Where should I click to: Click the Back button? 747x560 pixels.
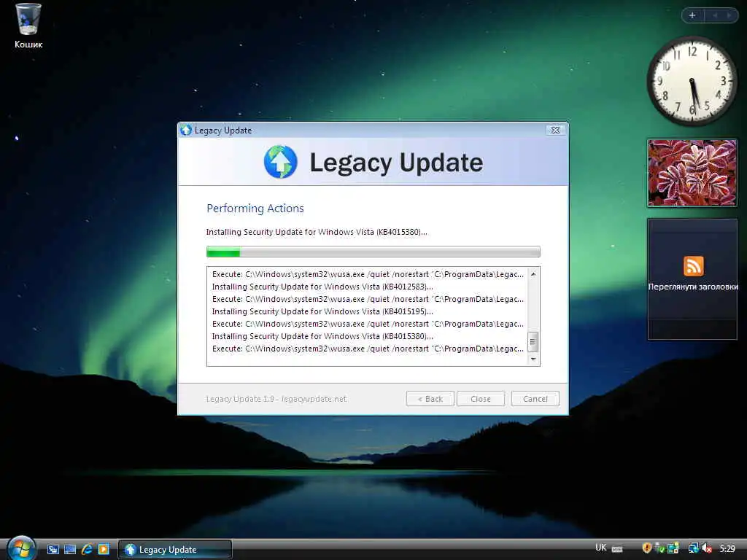tap(430, 399)
